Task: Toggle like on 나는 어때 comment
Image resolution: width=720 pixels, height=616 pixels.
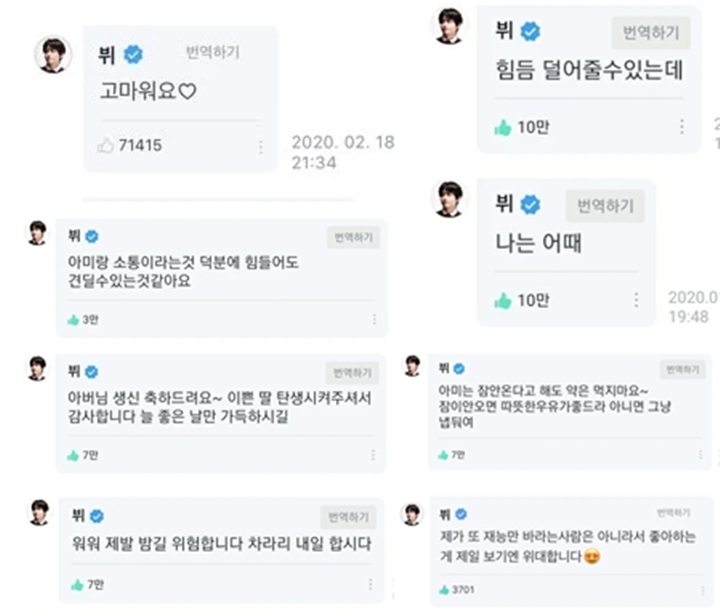Action: click(503, 301)
